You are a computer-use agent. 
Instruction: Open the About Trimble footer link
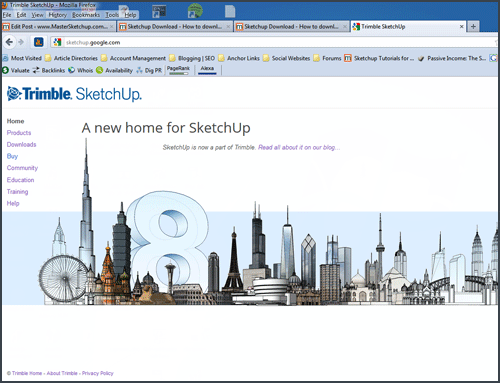[x=62, y=373]
